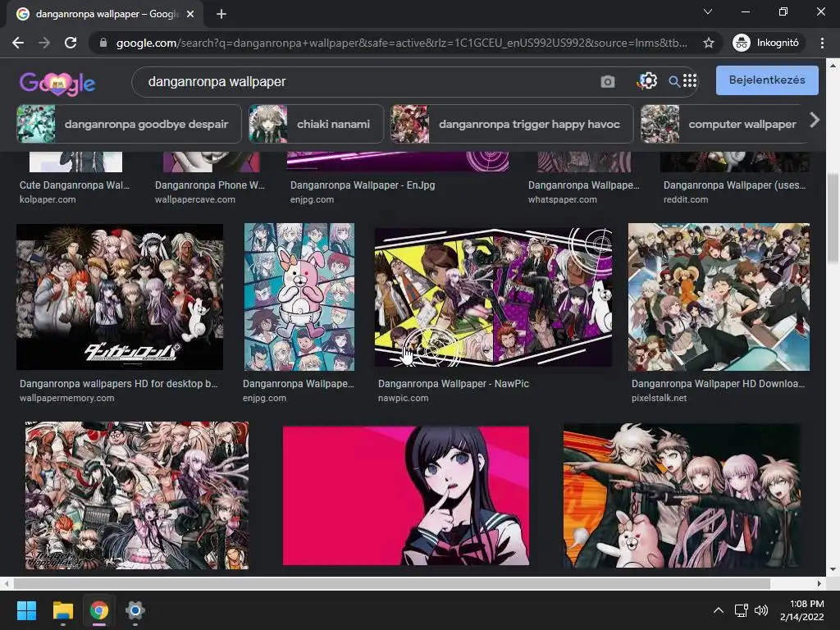The height and width of the screenshot is (630, 840).
Task: Close the danganronpa wallpaper tab
Action: pyautogui.click(x=190, y=14)
